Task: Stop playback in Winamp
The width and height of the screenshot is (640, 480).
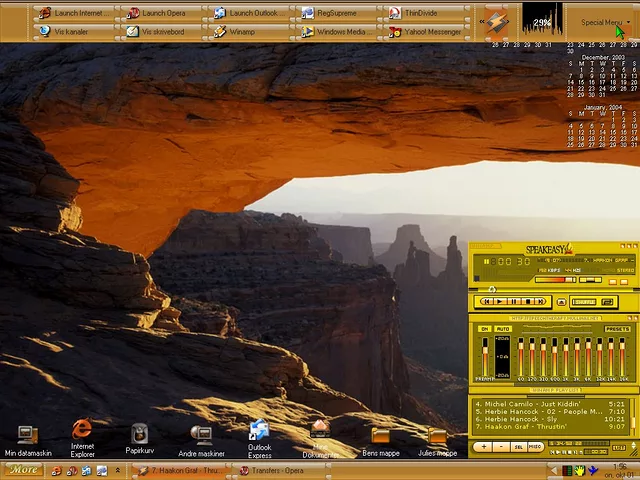Action: (x=527, y=302)
